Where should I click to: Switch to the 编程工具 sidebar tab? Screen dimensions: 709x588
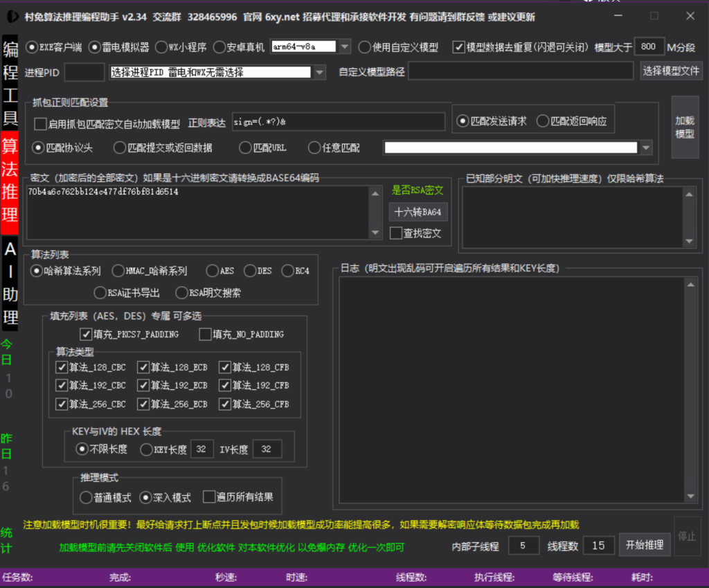(x=10, y=83)
